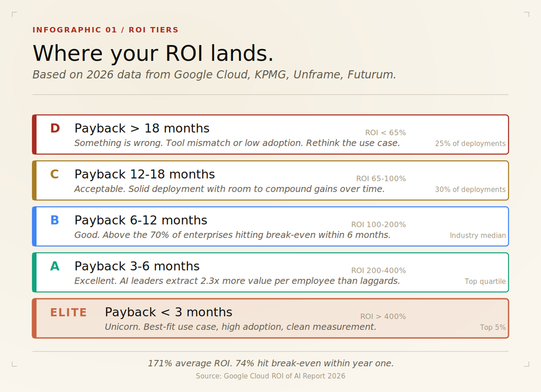Click 'ROI 65-100%' value
This screenshot has width=541, height=392.
[x=381, y=179]
